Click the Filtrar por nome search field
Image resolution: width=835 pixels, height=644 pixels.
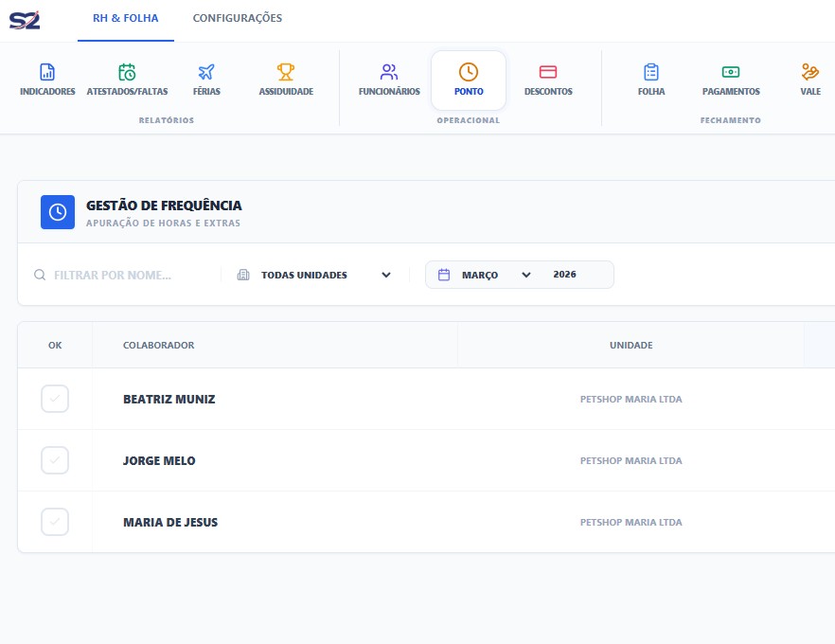[128, 276]
